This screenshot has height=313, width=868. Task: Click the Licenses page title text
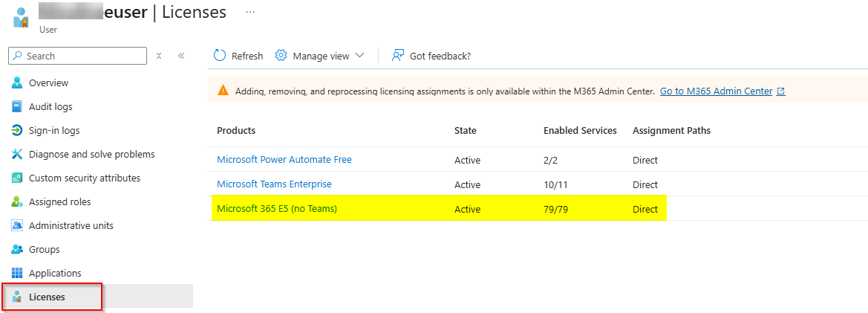pos(194,12)
